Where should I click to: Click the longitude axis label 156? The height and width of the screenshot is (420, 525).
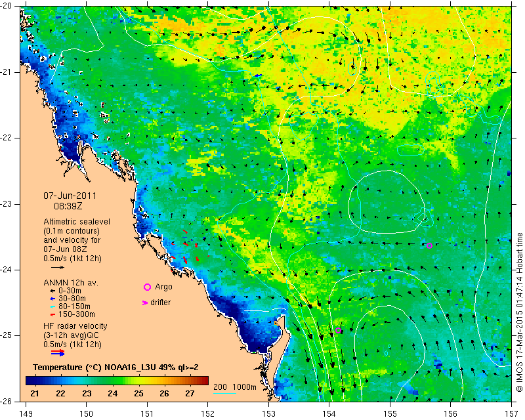tap(450, 414)
